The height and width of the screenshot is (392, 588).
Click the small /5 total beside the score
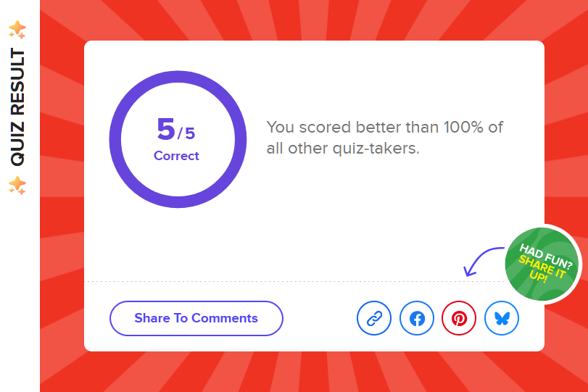tap(186, 133)
